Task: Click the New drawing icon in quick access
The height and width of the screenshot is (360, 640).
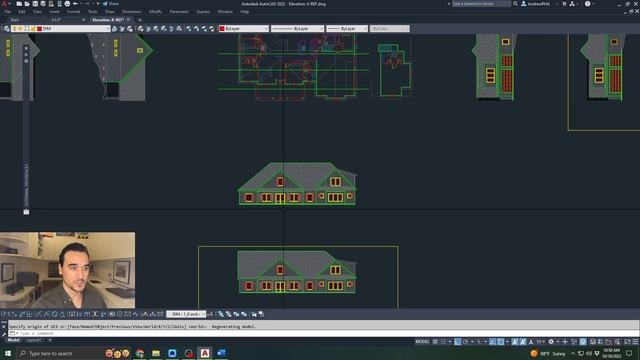Action: 19,4
